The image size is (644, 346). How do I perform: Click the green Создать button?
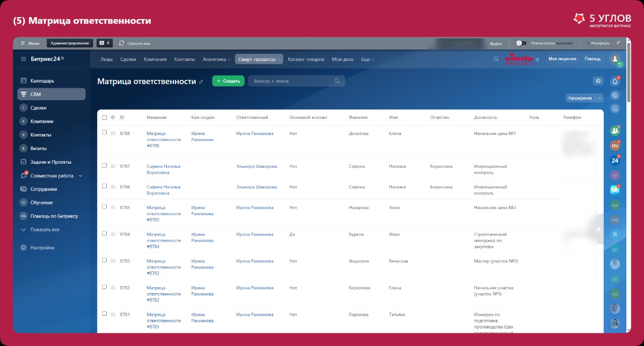click(x=228, y=81)
